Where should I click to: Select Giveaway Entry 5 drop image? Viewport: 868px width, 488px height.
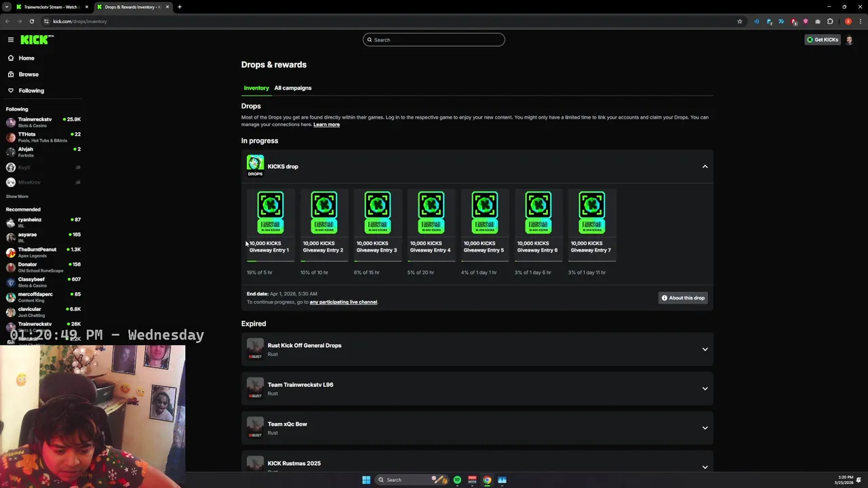point(484,213)
